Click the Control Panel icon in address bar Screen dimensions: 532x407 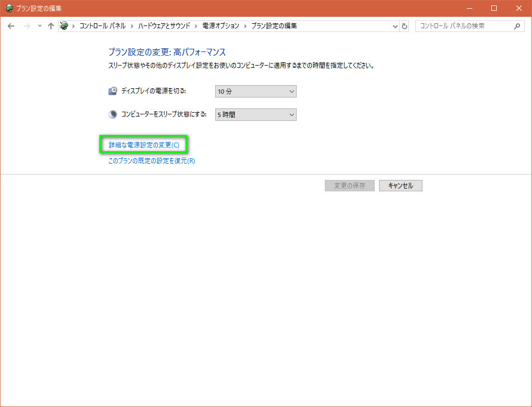coord(65,26)
